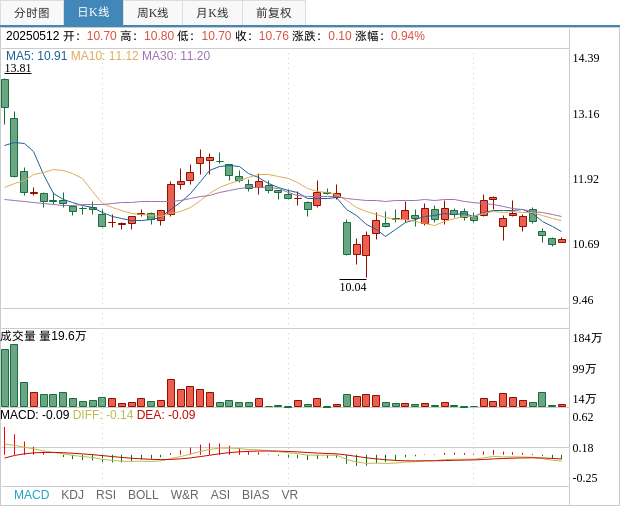Switch indicator to VR
Screen dimensions: 620x506
click(289, 495)
